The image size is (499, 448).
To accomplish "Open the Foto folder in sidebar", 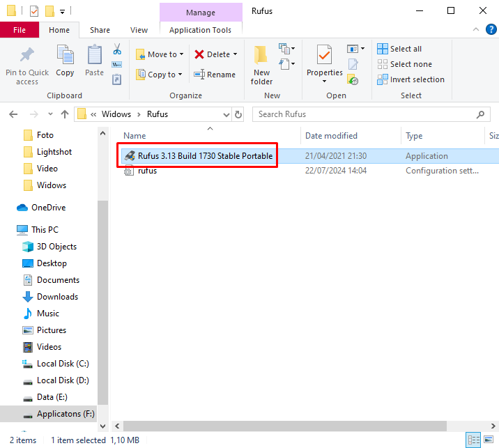I will coord(45,135).
